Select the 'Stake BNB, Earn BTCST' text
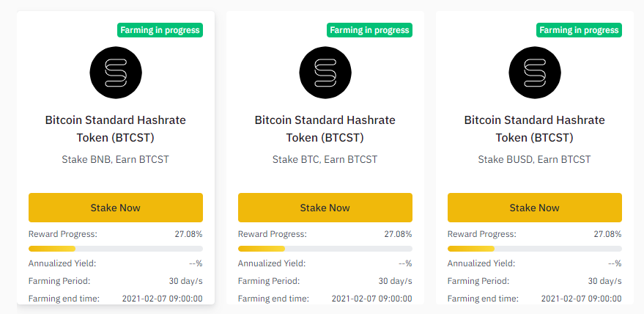Screen dimensions: 644x314 116,159
